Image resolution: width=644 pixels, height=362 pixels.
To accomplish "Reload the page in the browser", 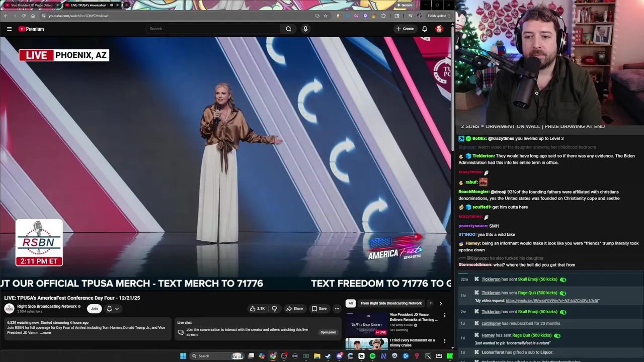I will point(24,16).
